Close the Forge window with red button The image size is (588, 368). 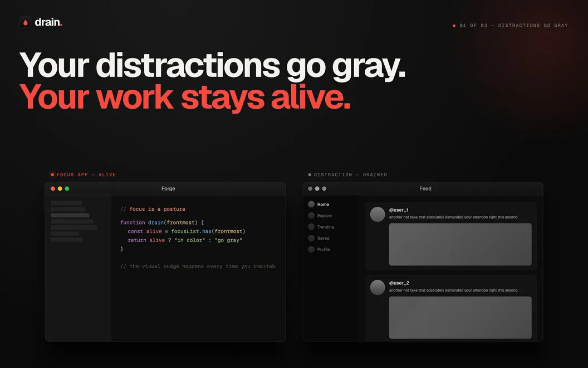(53, 188)
